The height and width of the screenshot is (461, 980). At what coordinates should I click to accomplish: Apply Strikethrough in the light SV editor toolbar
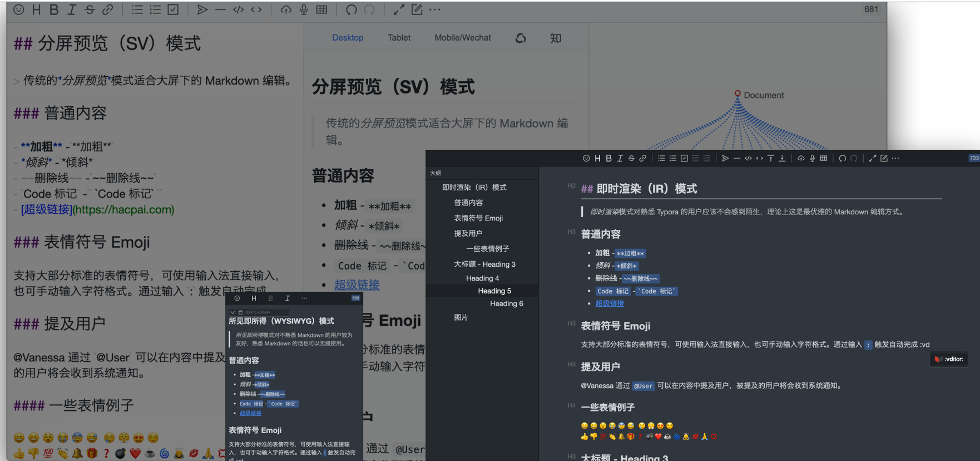tap(90, 9)
